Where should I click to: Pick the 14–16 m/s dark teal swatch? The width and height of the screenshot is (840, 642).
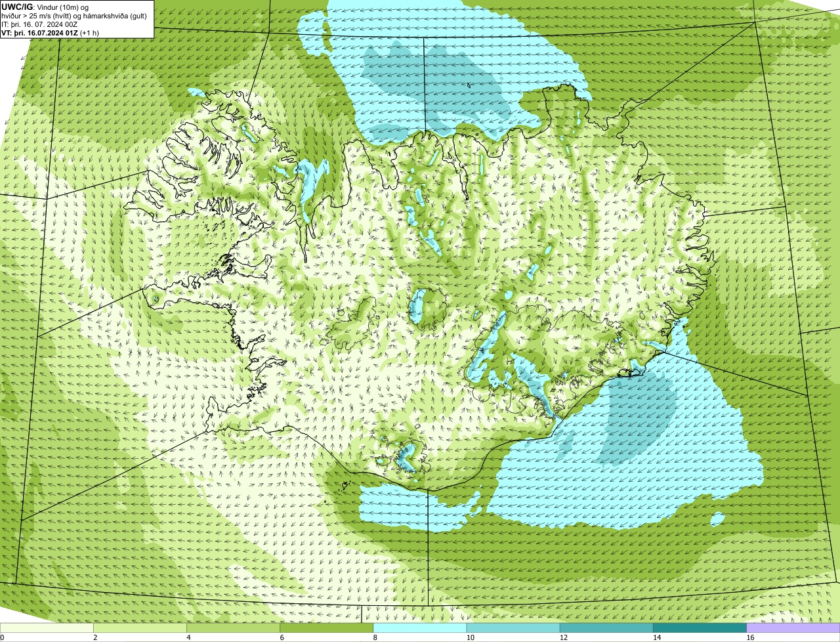(x=700, y=628)
